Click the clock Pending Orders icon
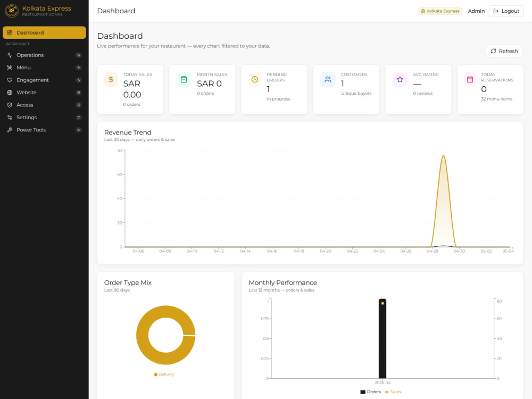Viewport: 532px width, 399px height. pyautogui.click(x=255, y=79)
